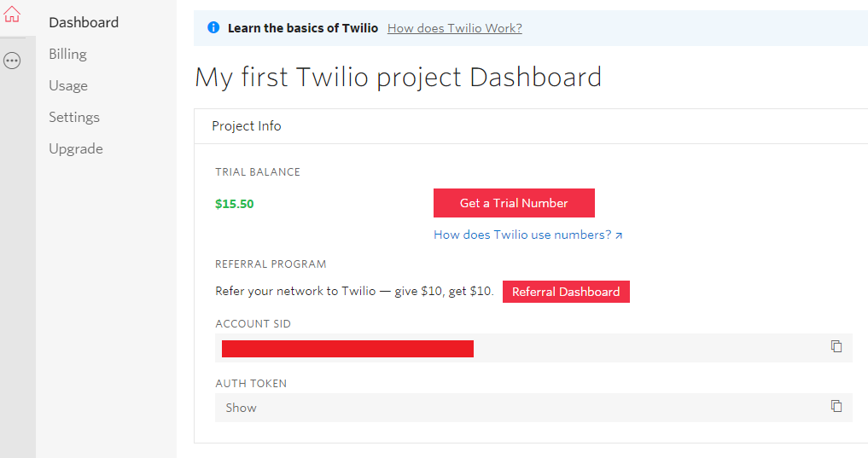Open the Dashboard sidebar item
Screen dimensions: 868x458
pyautogui.click(x=84, y=22)
